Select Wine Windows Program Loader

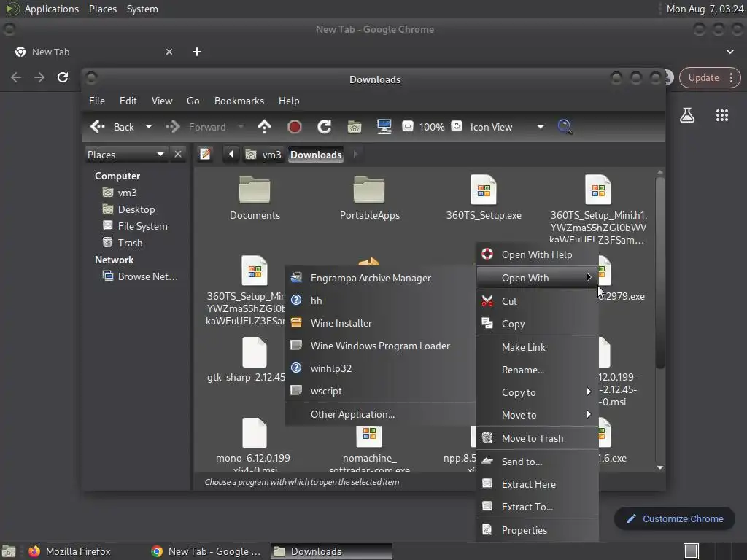click(380, 346)
